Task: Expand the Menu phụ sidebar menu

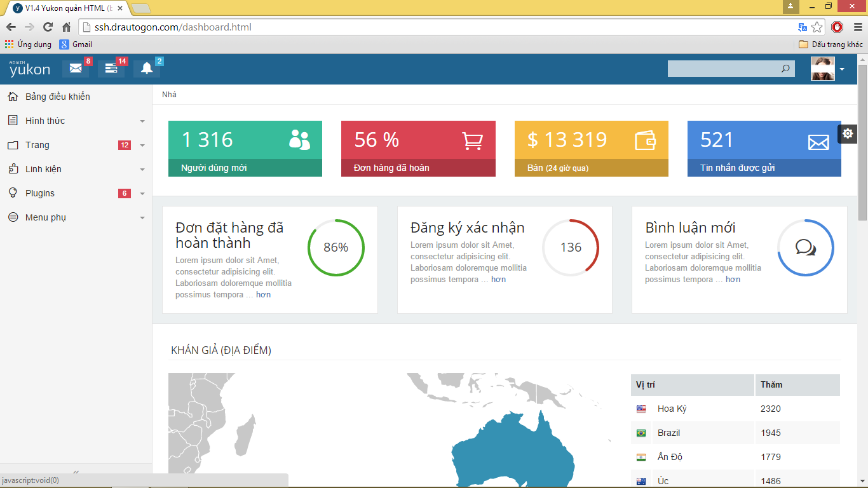Action: point(46,217)
